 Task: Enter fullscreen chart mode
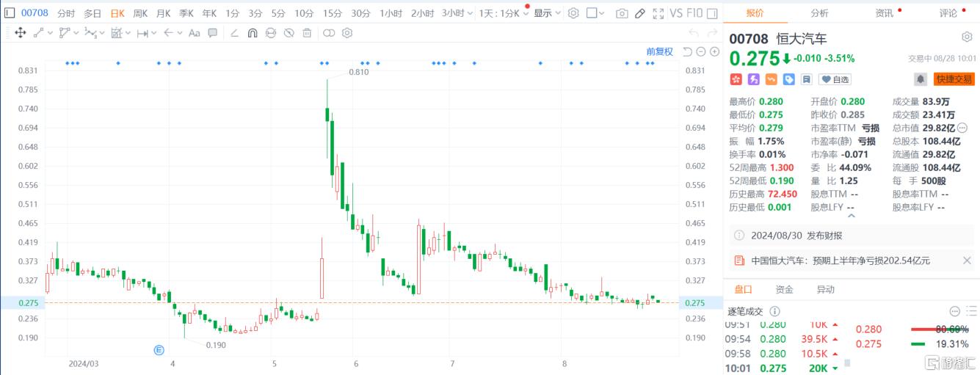658,13
